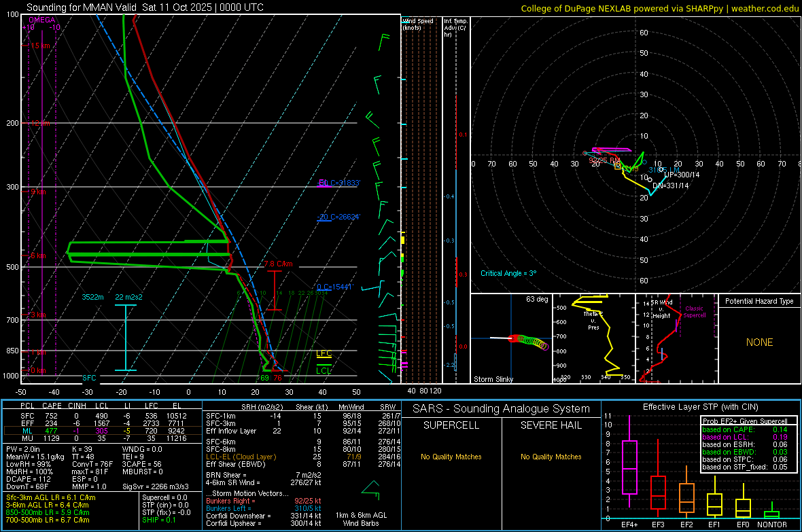Click the surface temperature value 76

point(277,378)
